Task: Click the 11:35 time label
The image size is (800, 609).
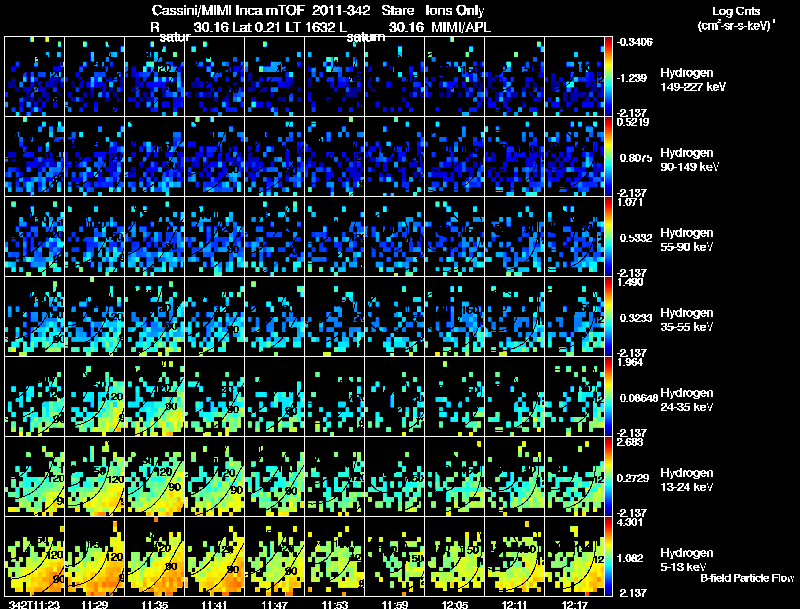Action: [x=155, y=604]
